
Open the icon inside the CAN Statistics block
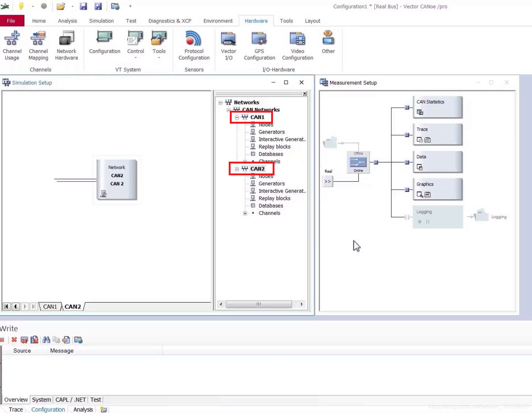tap(420, 112)
